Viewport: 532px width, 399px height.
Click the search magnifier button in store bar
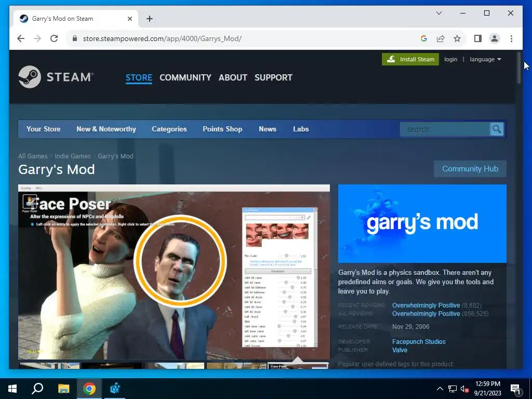[x=497, y=129]
